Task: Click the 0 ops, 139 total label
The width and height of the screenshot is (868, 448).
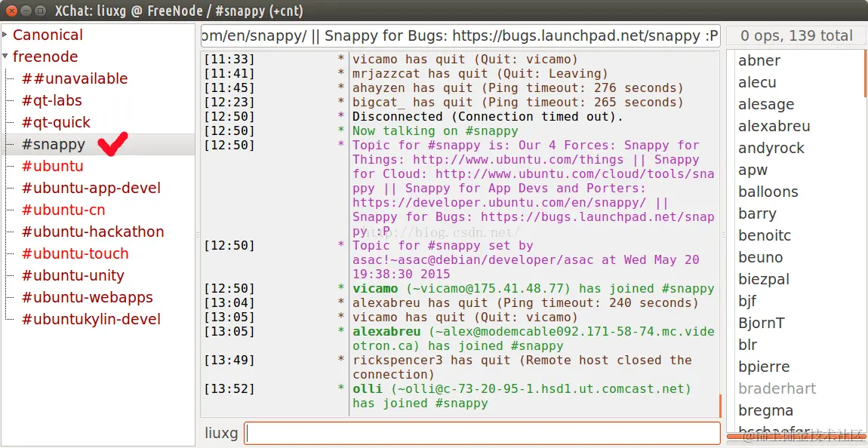Action: coord(796,36)
